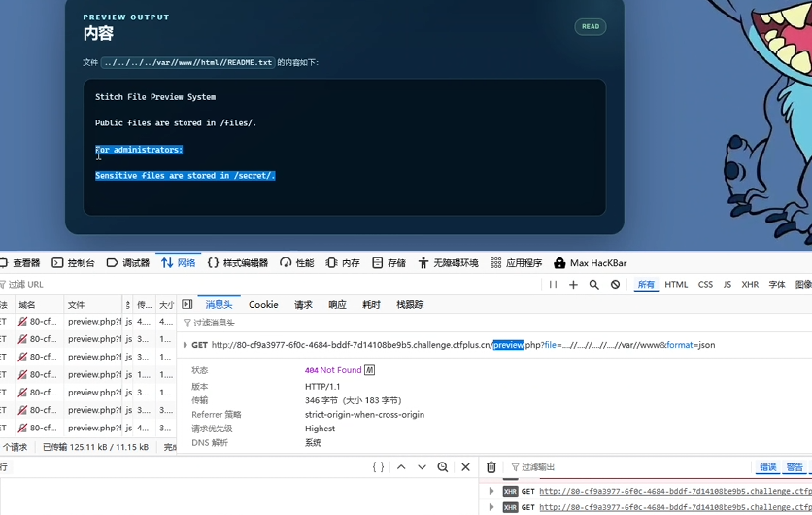
Task: Filter requests by HTML type
Action: pos(676,285)
